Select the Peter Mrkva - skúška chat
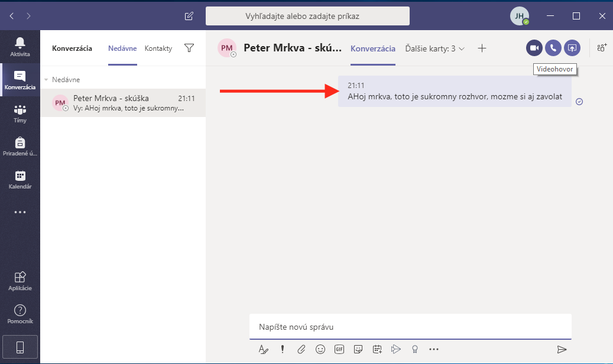Image resolution: width=613 pixels, height=364 pixels. point(123,103)
